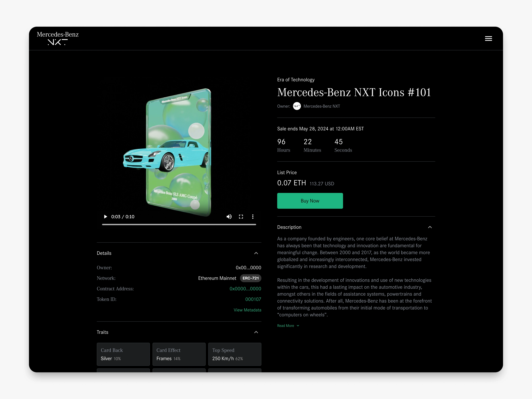Select the Card Effect Frames trait
Image resolution: width=532 pixels, height=399 pixels.
(179, 354)
